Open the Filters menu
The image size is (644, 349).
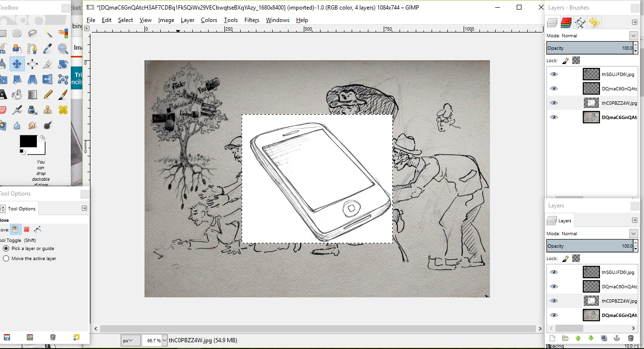point(252,20)
